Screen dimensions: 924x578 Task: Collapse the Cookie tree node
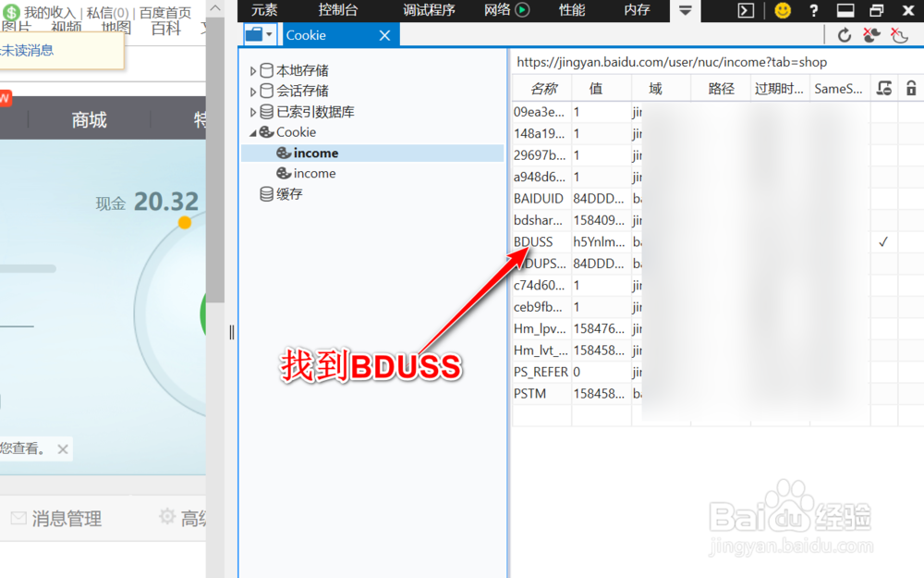pos(253,132)
